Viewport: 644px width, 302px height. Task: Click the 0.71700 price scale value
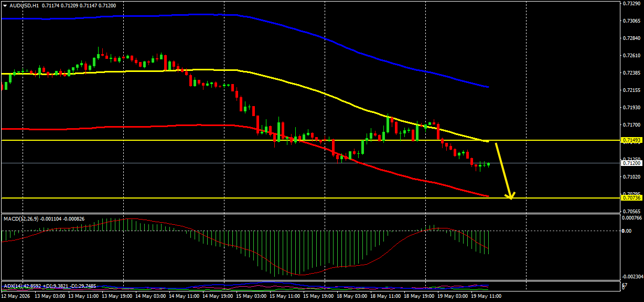point(631,125)
